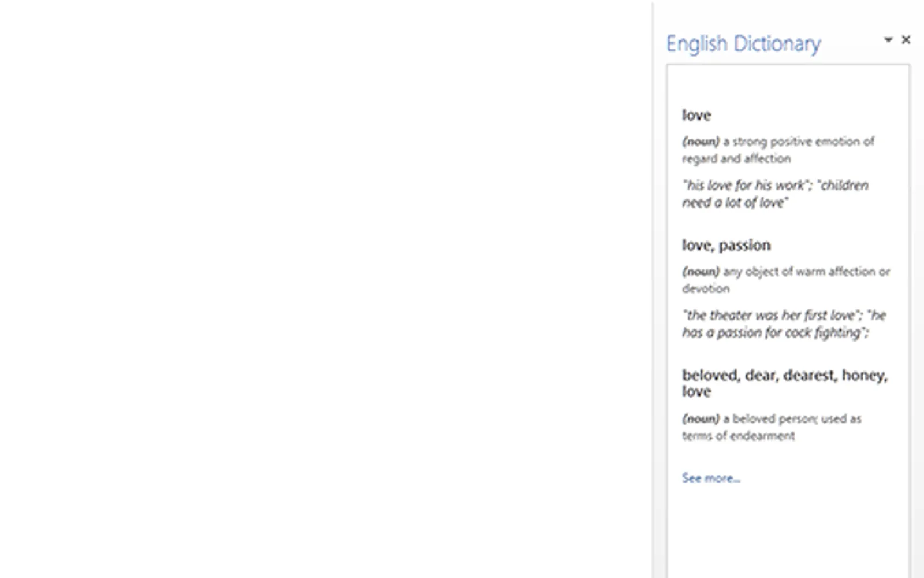Click the English Dictionary pane title
924x578 pixels.
[743, 43]
